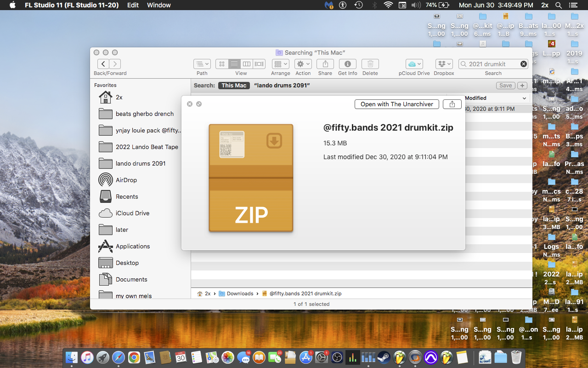The width and height of the screenshot is (588, 368).
Task: Click the zip file in path bar
Action: click(301, 293)
